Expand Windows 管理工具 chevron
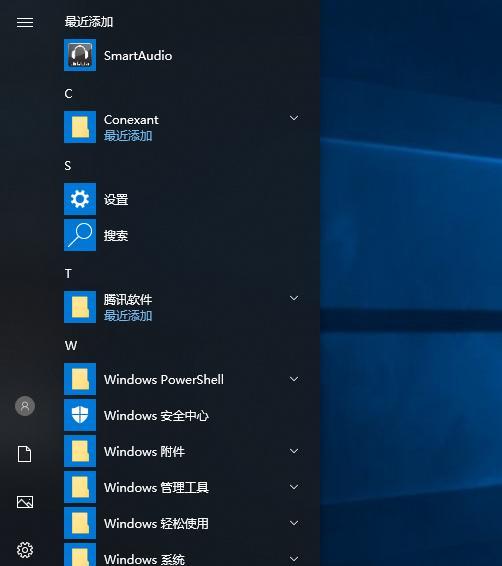 (294, 487)
